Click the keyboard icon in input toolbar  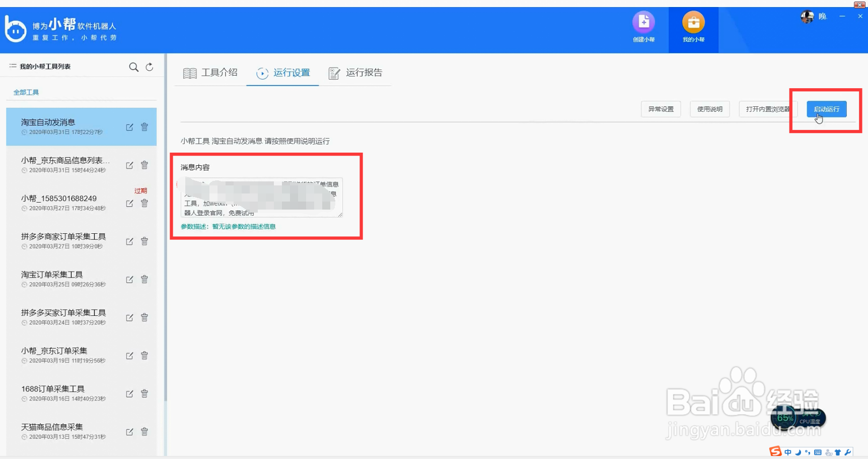coord(818,452)
